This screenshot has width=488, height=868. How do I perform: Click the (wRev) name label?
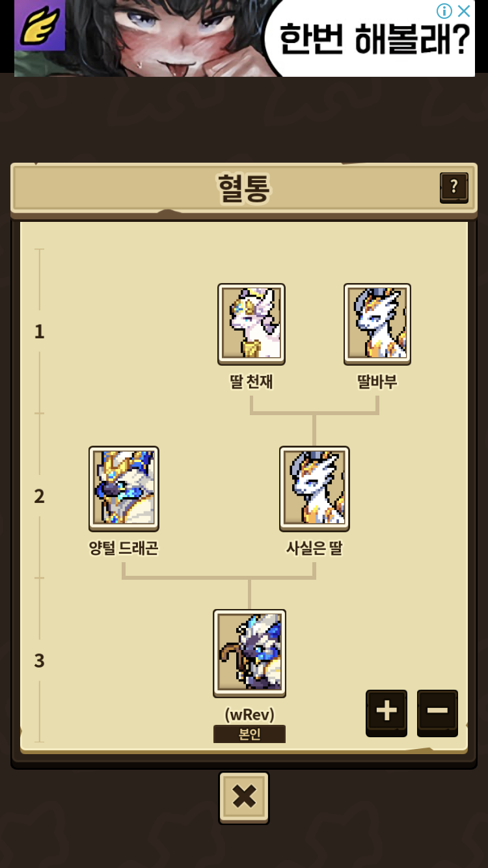tap(249, 714)
